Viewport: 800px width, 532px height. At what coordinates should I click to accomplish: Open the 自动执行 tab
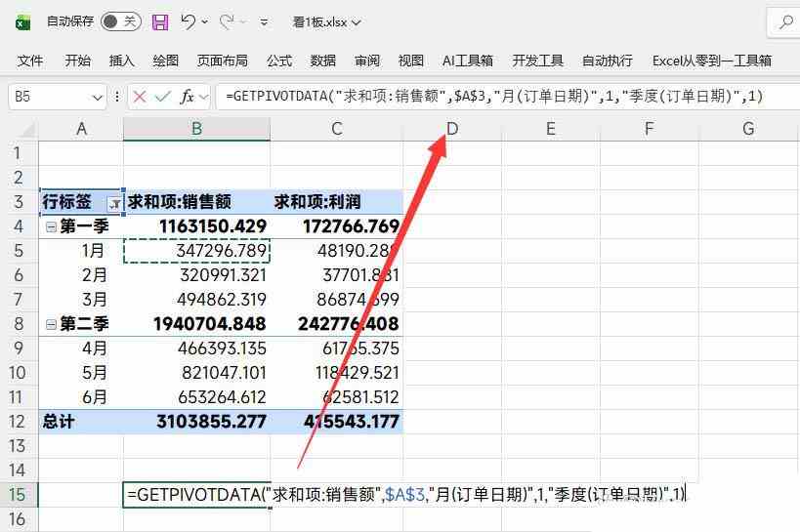(x=608, y=61)
